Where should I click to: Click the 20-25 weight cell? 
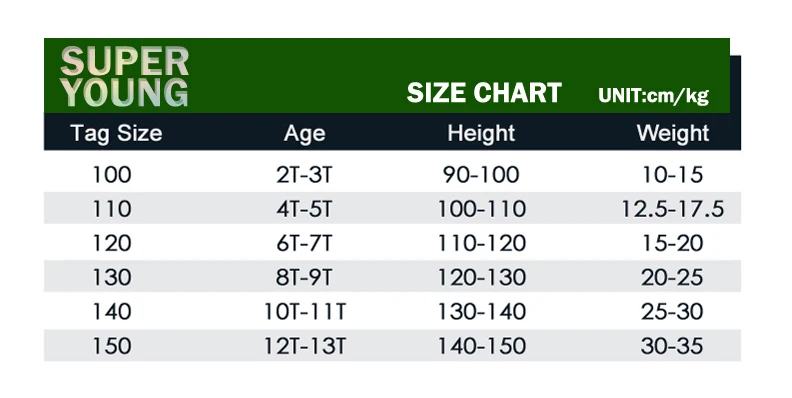click(672, 278)
